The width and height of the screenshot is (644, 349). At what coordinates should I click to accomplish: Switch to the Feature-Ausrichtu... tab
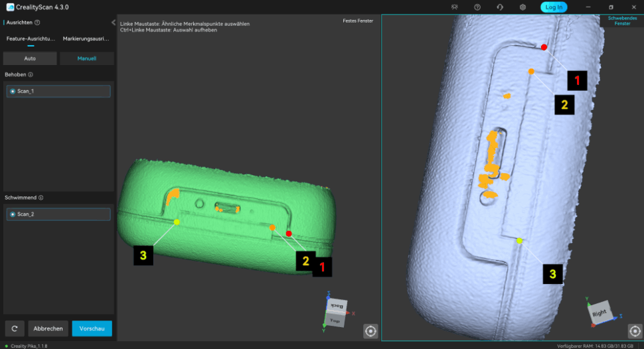[x=31, y=38]
